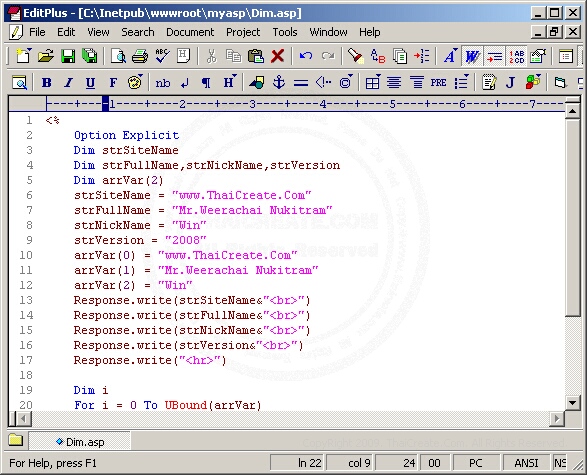The height and width of the screenshot is (475, 587).
Task: Click the vertical scrollbar down arrow
Action: tap(573, 403)
